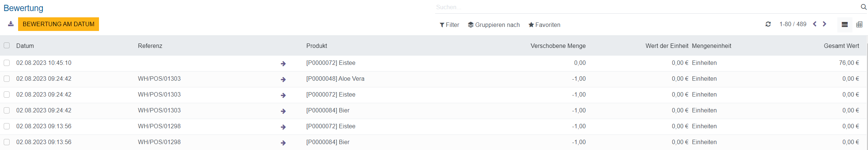Switch to pivot grid view
Screen dimensions: 868x150
859,25
